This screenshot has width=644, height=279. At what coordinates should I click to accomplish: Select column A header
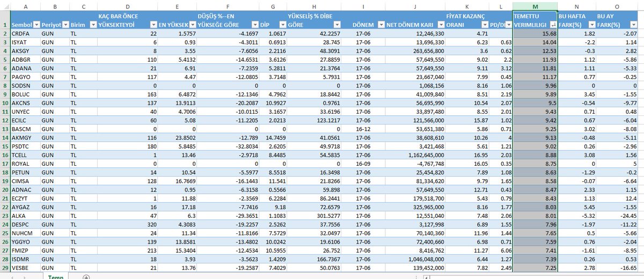click(27, 6)
